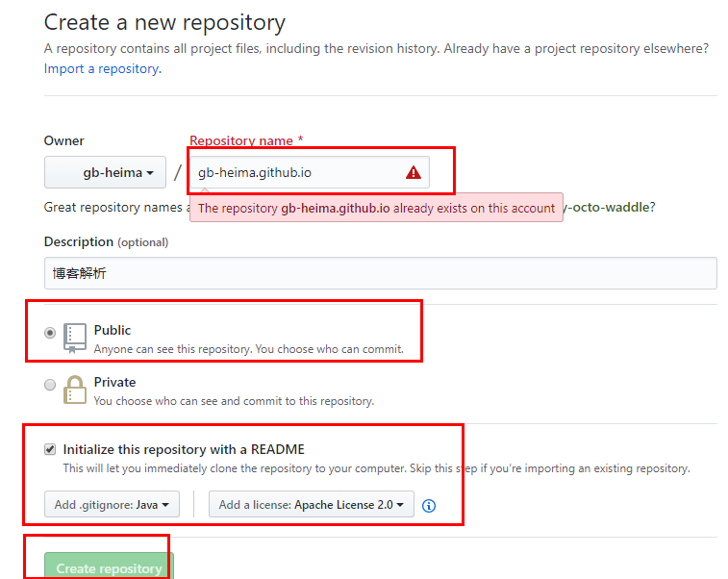This screenshot has width=728, height=579.
Task: Open the Add a license: Apache License 2.0 dropdown
Action: pyautogui.click(x=311, y=504)
